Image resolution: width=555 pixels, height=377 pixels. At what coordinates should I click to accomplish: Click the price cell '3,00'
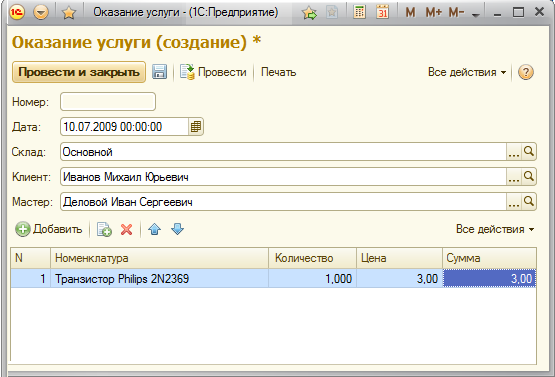pyautogui.click(x=400, y=279)
